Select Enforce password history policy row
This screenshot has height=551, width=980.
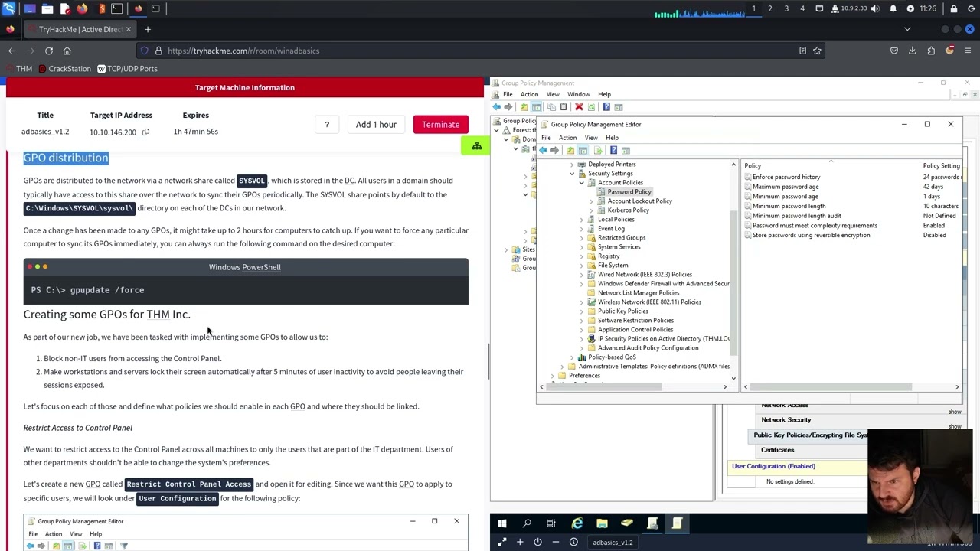(x=786, y=177)
